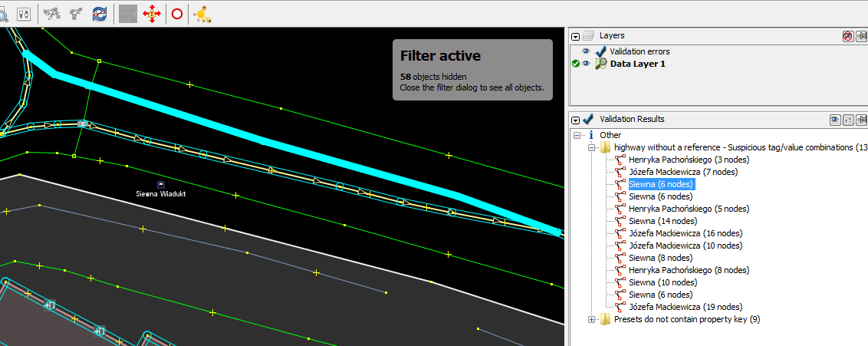
Task: Click the split way scissors icon
Action: point(52,14)
